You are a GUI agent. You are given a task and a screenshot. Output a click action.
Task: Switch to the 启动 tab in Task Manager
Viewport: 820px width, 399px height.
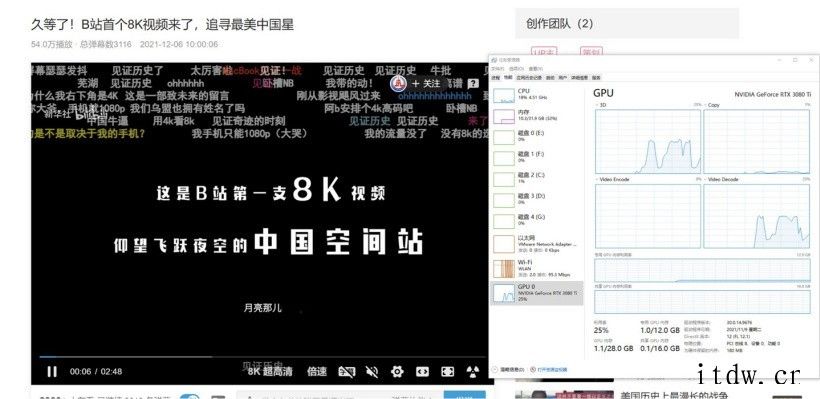coord(550,77)
